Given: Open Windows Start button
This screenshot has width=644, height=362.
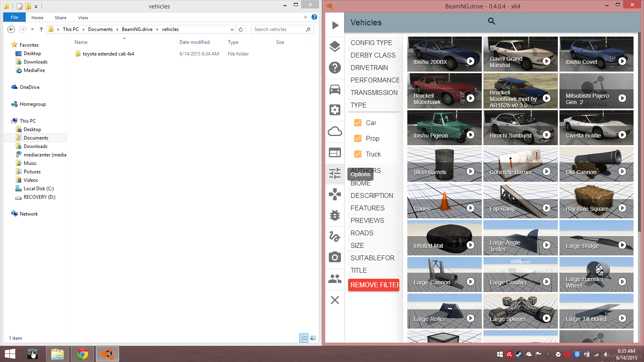Looking at the screenshot, I should 10,354.
